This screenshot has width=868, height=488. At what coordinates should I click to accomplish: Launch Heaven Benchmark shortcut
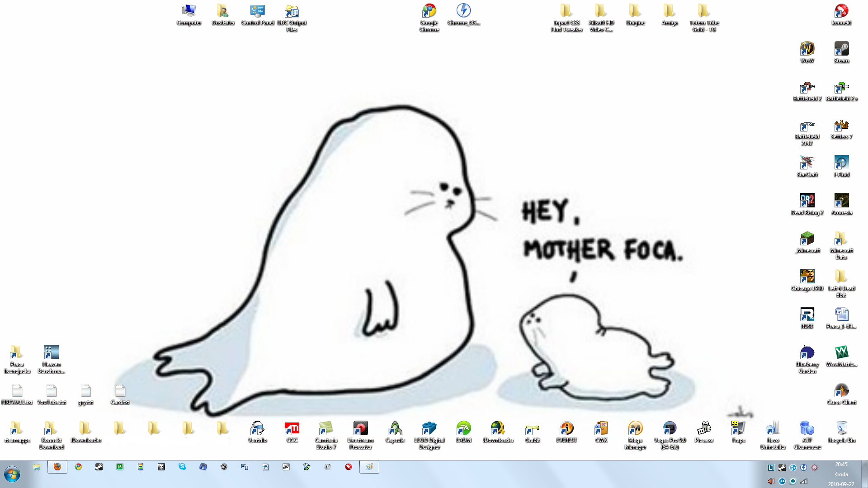(x=52, y=360)
